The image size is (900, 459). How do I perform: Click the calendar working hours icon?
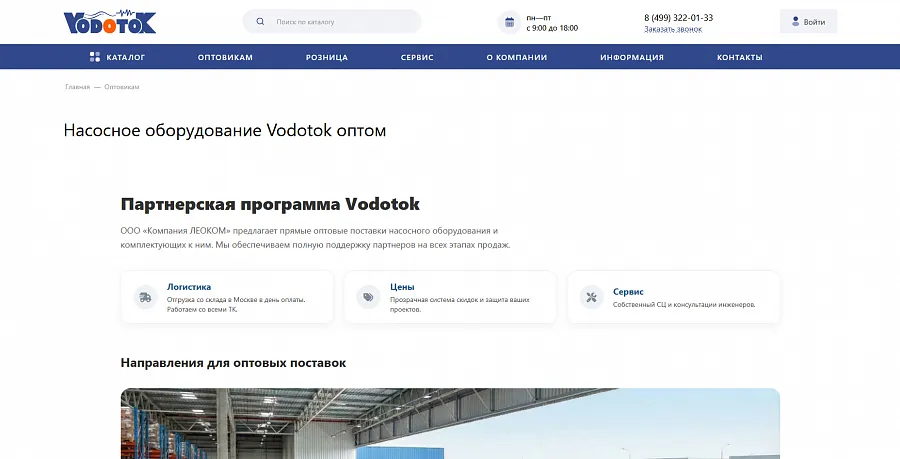coord(509,22)
